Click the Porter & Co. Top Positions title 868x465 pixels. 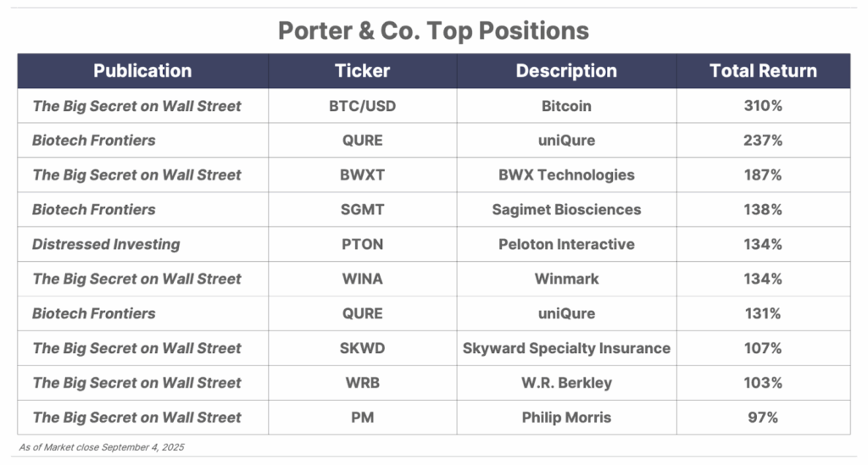(433, 30)
